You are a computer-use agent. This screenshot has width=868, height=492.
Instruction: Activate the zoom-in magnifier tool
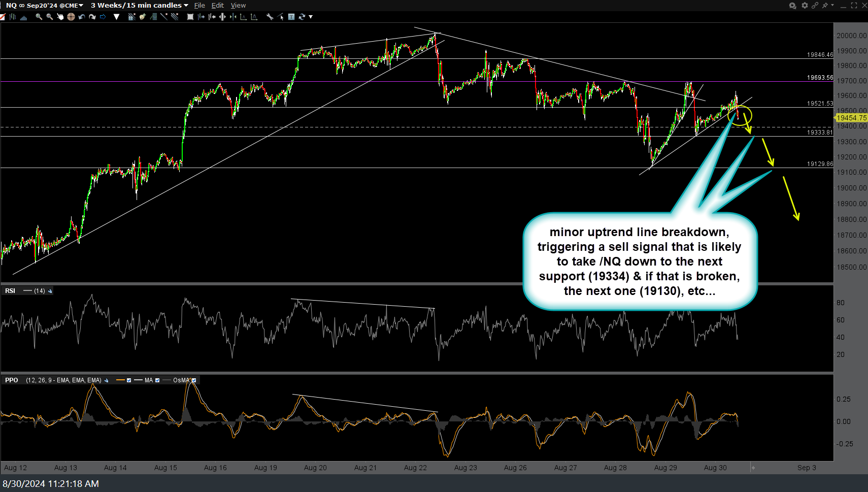[x=39, y=17]
